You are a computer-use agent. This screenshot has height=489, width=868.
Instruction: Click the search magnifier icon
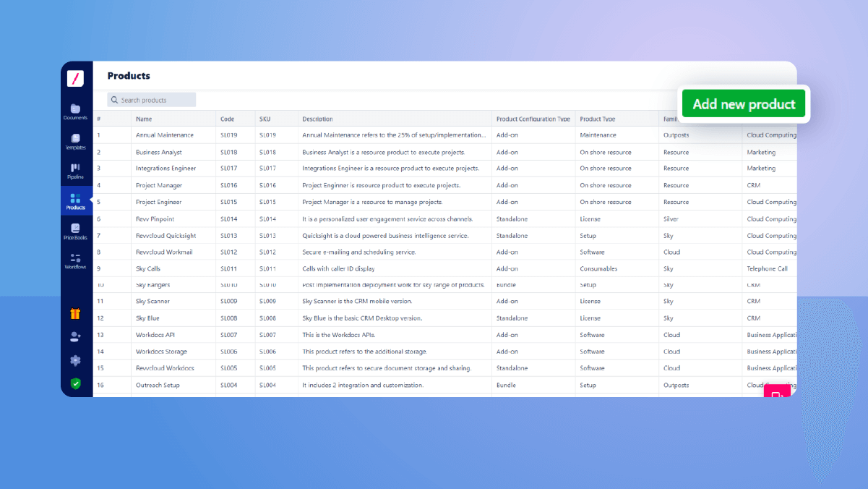114,99
